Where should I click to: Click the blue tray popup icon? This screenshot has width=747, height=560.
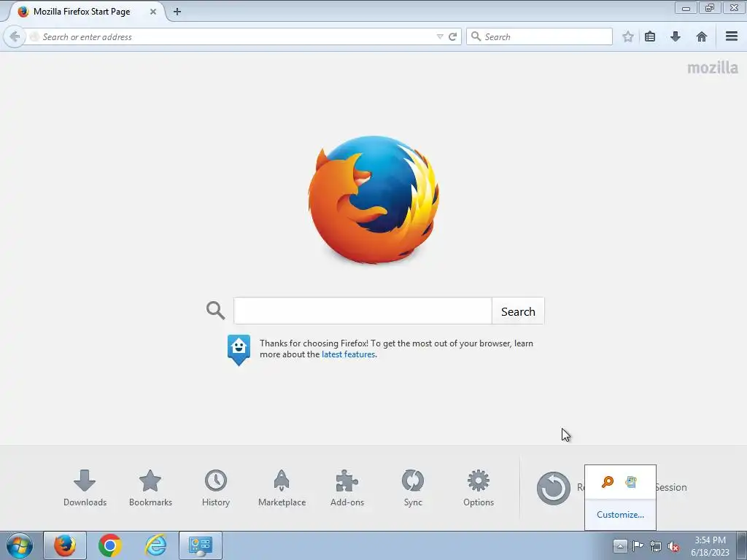pyautogui.click(x=631, y=482)
